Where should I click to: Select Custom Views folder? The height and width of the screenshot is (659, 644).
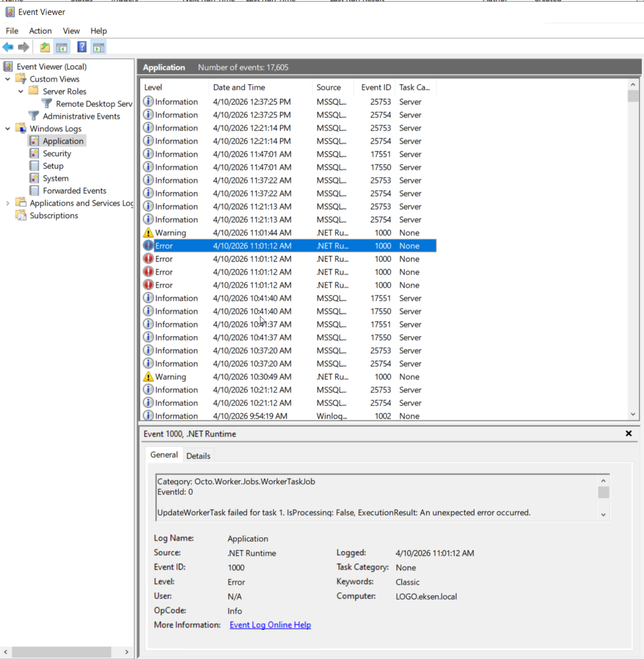pos(55,79)
